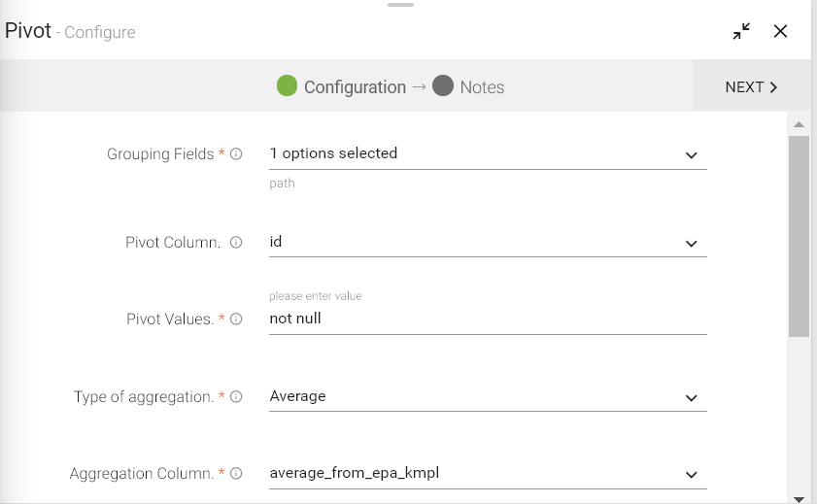Click info icon next to Grouping Fields

click(x=236, y=154)
